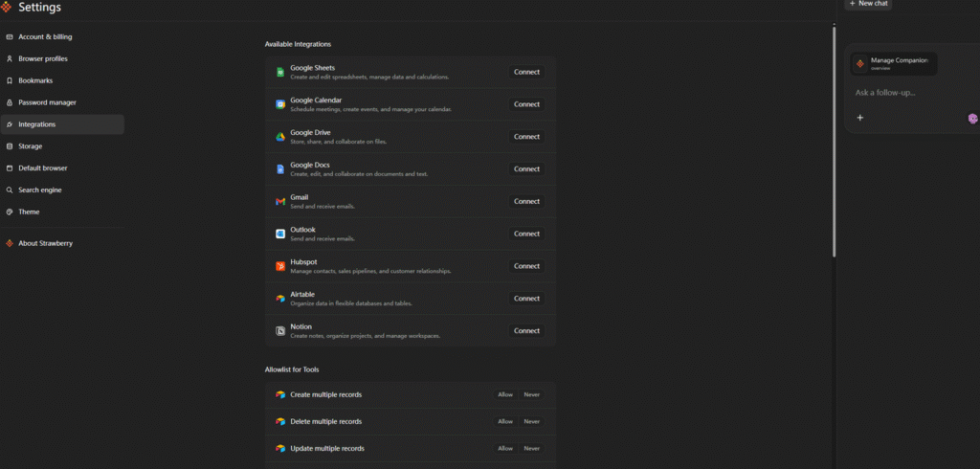Click the Hubspot integration icon
The width and height of the screenshot is (980, 469).
coord(280,266)
